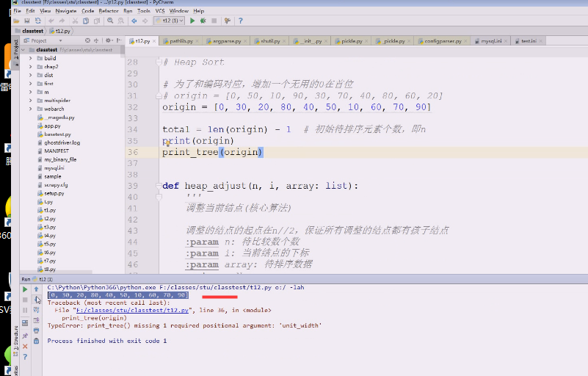This screenshot has height=376, width=588.
Task: Rerun t12 in Run panel
Action: pyautogui.click(x=25, y=289)
